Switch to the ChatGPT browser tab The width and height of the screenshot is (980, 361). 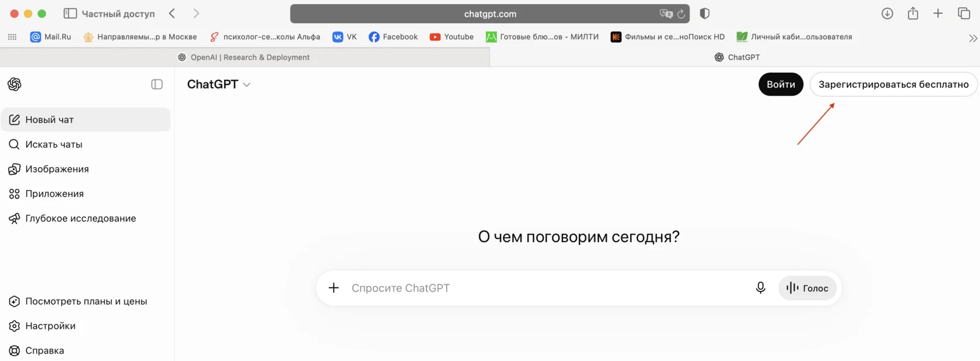735,57
